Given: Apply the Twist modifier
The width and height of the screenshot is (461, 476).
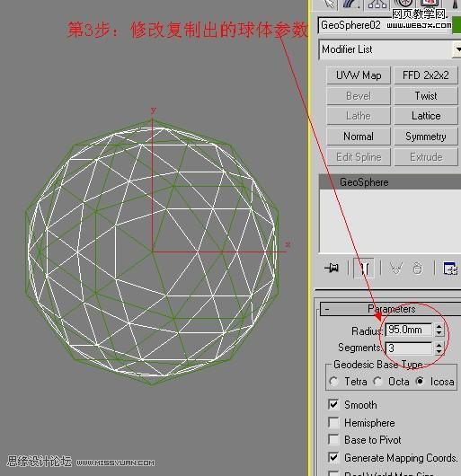Looking at the screenshot, I should coord(426,95).
